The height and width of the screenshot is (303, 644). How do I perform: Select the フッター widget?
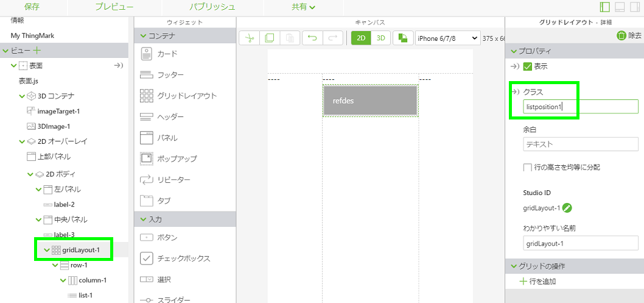(x=162, y=75)
